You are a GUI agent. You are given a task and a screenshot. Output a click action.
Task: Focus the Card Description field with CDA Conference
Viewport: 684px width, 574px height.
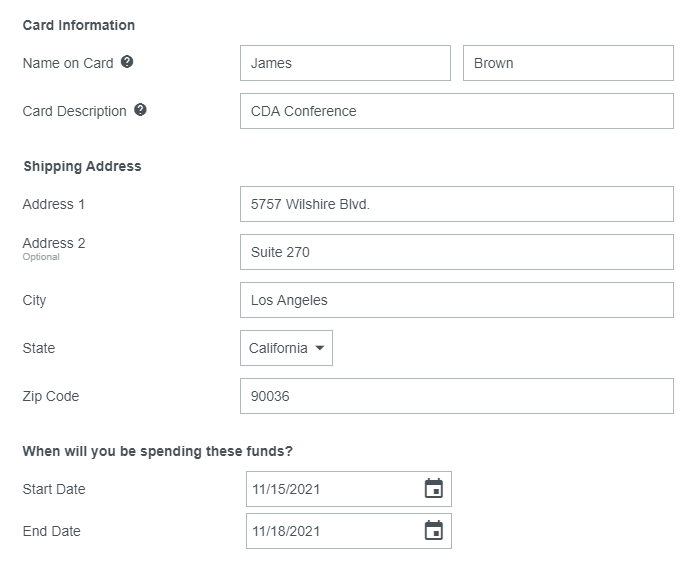[x=456, y=111]
